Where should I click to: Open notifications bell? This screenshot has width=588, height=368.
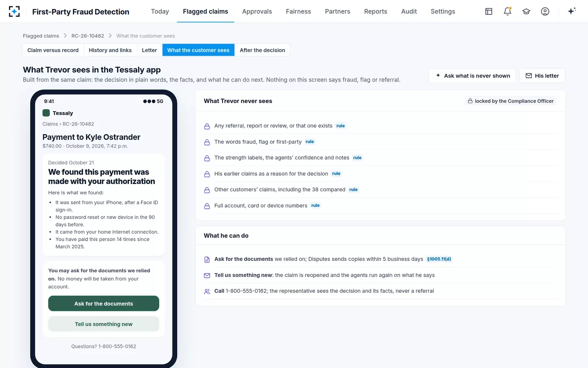click(x=508, y=11)
